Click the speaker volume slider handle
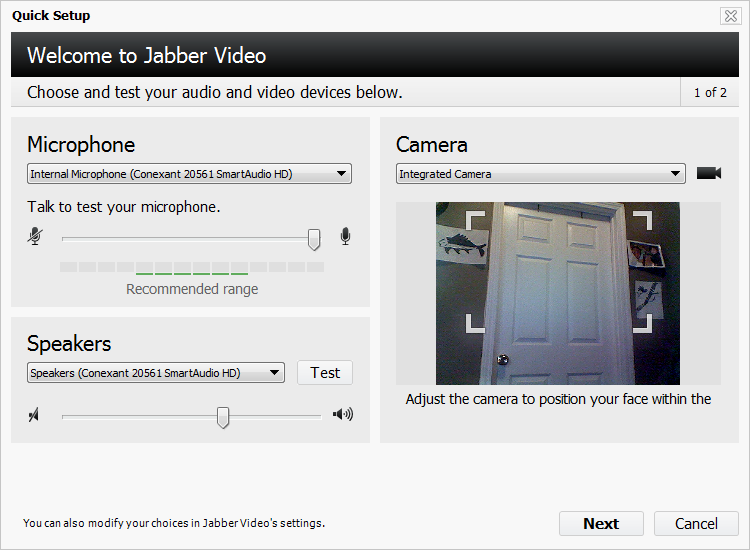The image size is (750, 550). [x=223, y=418]
